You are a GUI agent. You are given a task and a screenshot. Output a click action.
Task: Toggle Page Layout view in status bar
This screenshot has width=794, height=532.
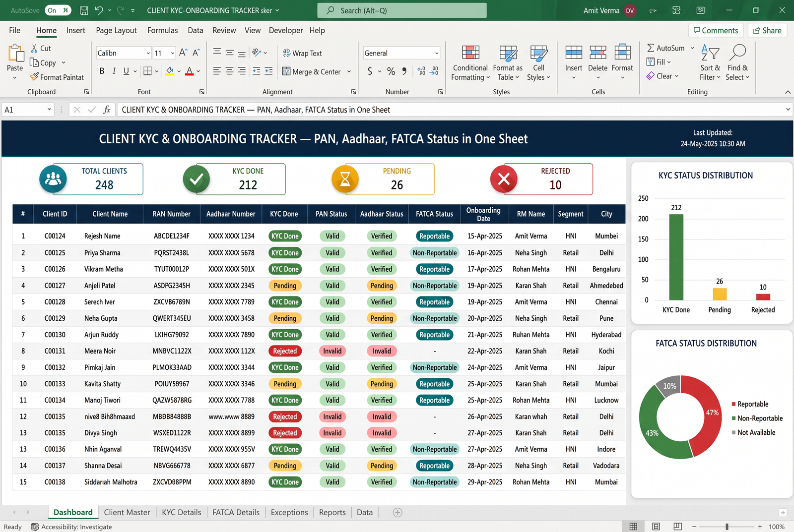click(x=656, y=527)
